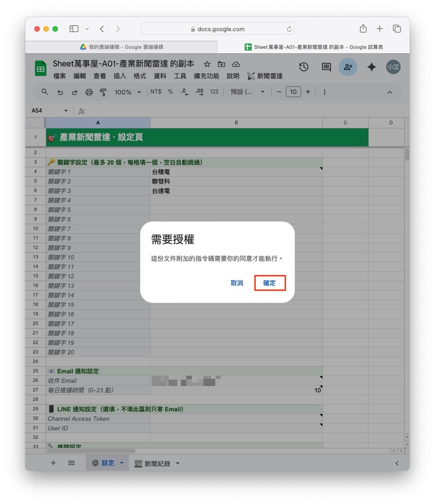Click the search magnifier in toolbar
435x504 pixels.
(x=45, y=92)
